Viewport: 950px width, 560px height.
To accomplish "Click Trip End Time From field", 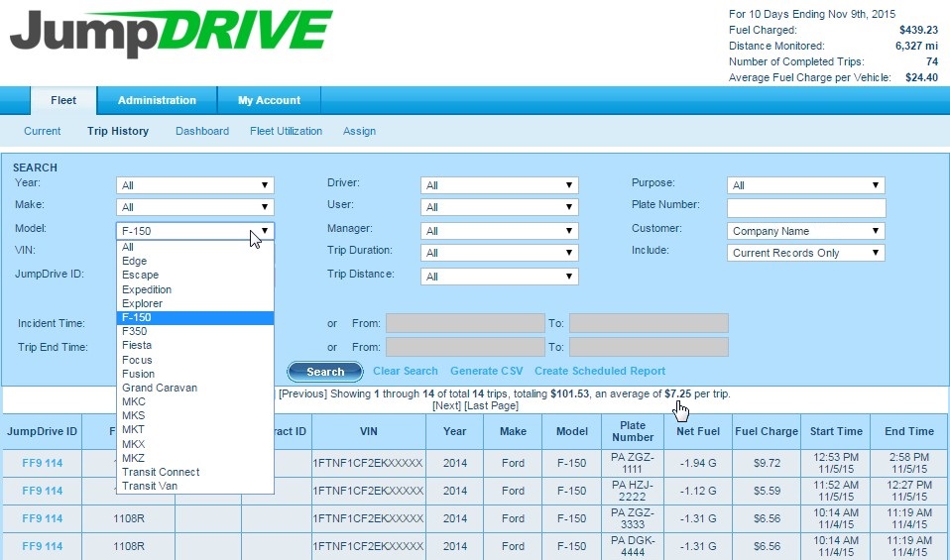I will tap(465, 347).
